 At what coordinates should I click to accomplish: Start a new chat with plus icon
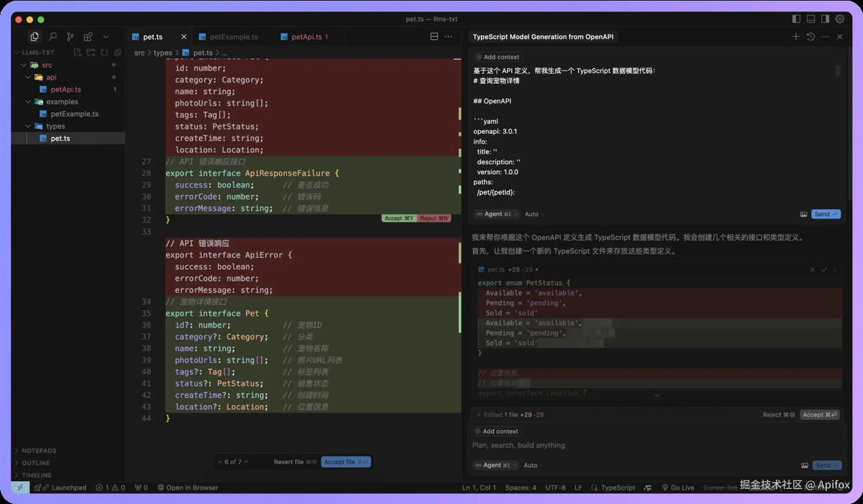[796, 37]
